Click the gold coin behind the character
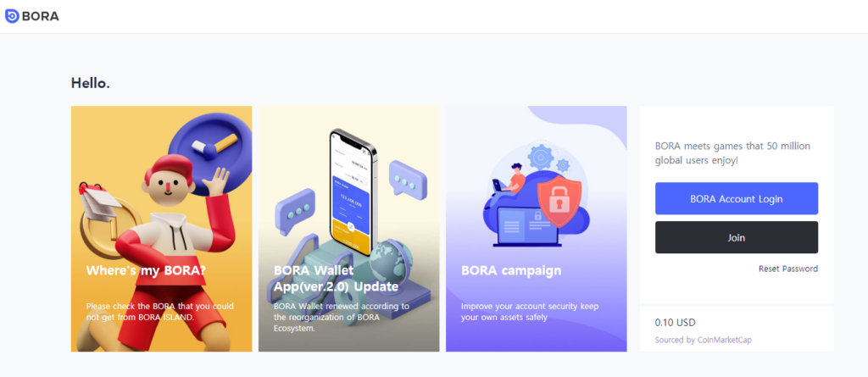This screenshot has width=868, height=377. pos(105,227)
